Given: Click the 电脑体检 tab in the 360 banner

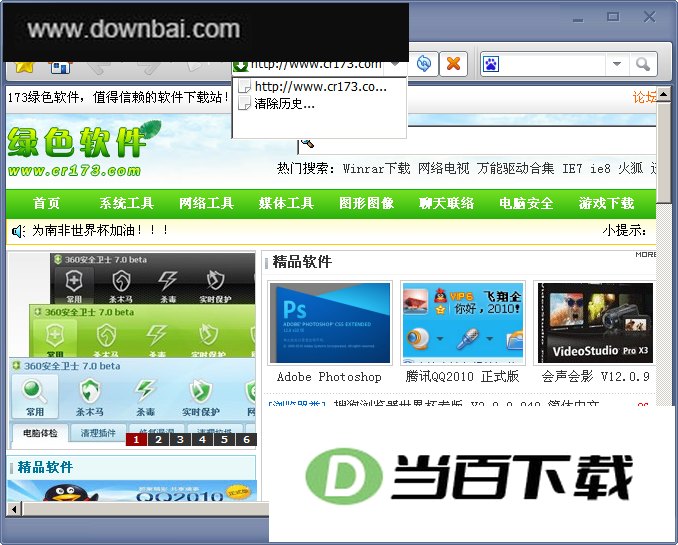Looking at the screenshot, I should click(x=40, y=433).
